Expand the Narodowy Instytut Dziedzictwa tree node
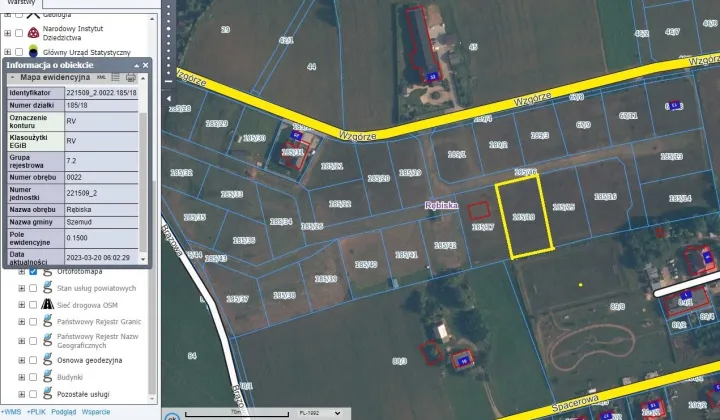 [7, 33]
